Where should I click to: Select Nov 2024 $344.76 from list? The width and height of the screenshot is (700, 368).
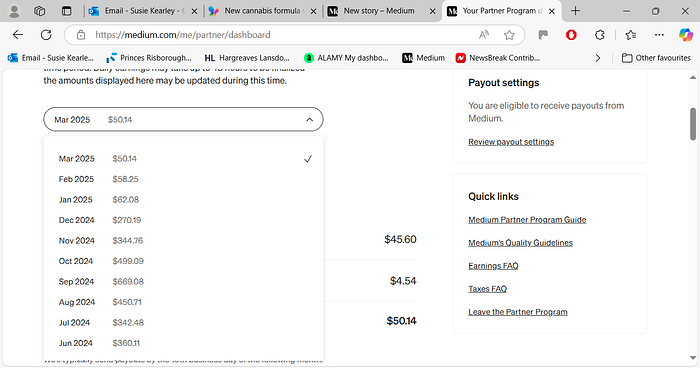[183, 241]
